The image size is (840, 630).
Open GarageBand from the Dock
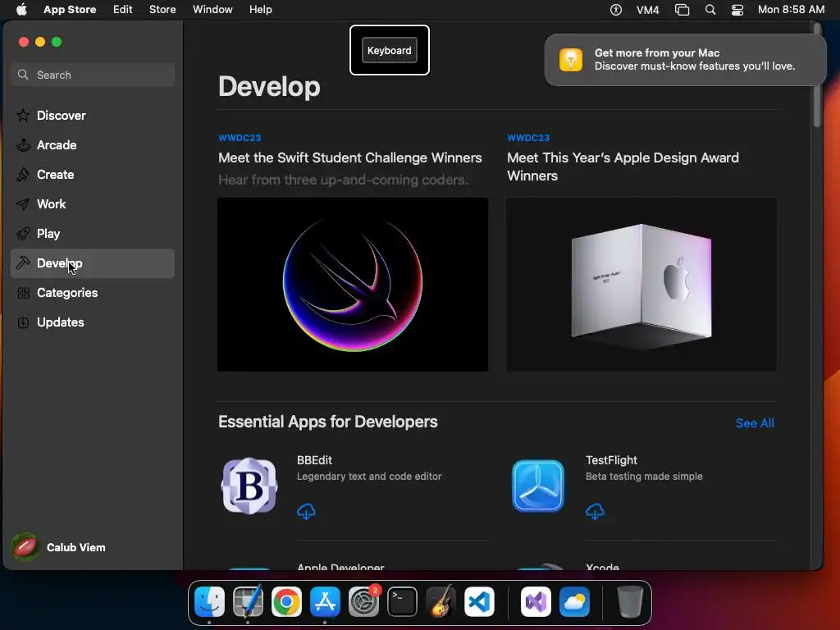pos(441,601)
